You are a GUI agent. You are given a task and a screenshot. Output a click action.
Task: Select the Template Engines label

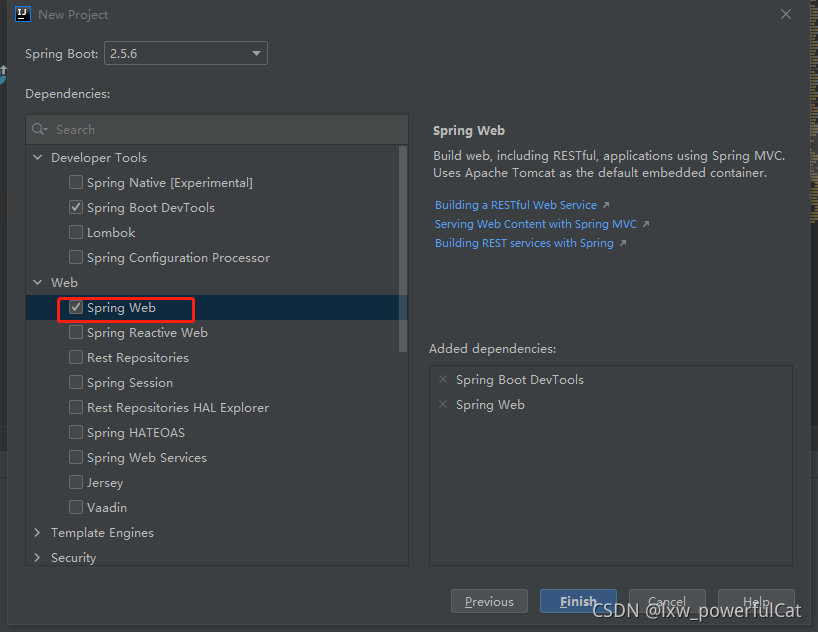102,533
